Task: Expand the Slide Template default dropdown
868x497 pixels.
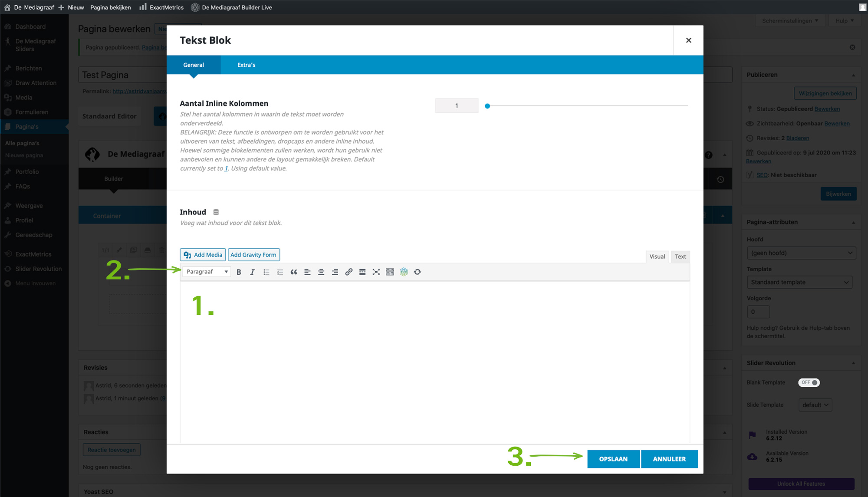Action: coord(815,405)
